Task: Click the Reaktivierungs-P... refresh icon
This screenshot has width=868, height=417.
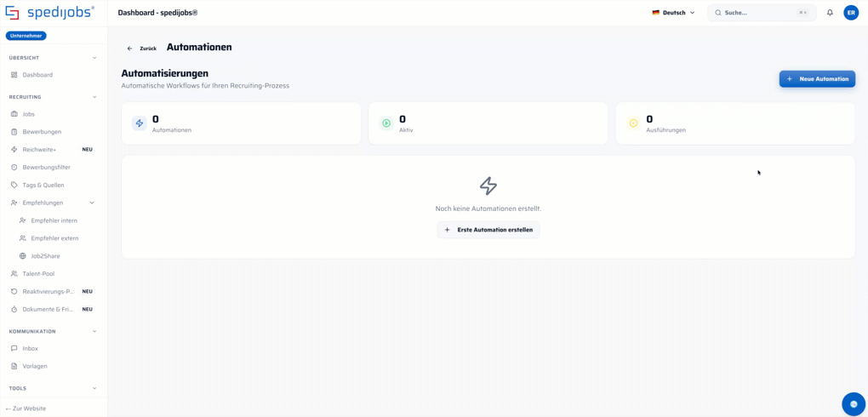Action: pyautogui.click(x=14, y=291)
